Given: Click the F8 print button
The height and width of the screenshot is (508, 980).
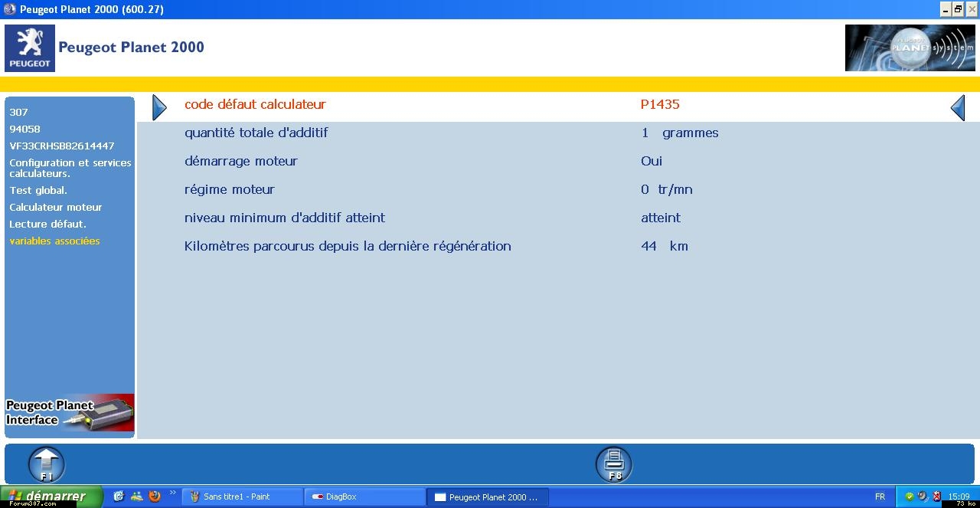Looking at the screenshot, I should click(614, 464).
